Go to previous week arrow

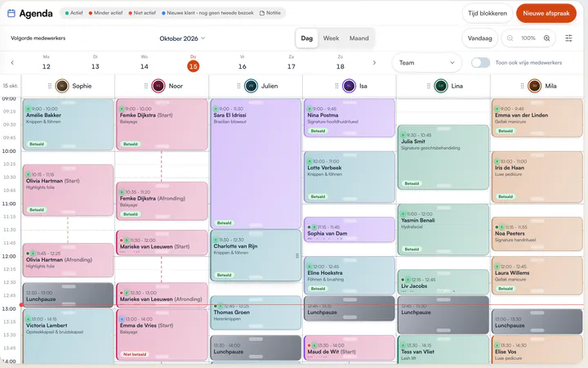pos(12,63)
